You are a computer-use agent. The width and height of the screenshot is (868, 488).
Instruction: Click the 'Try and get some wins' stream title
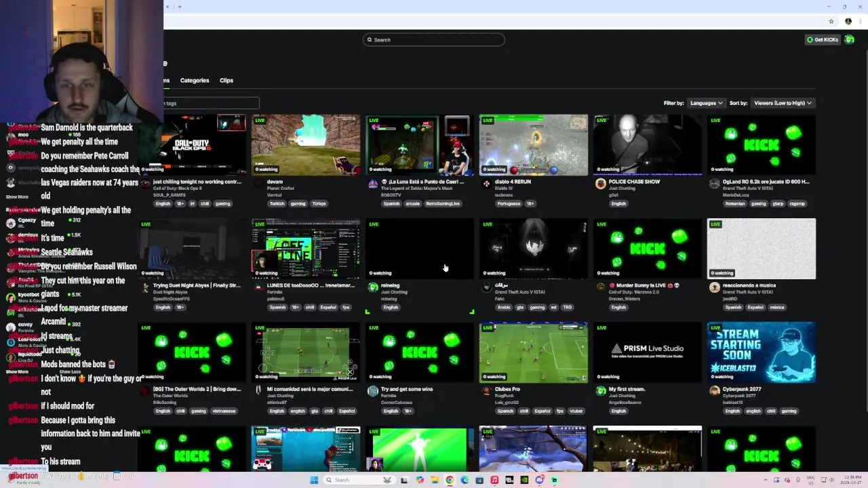406,389
